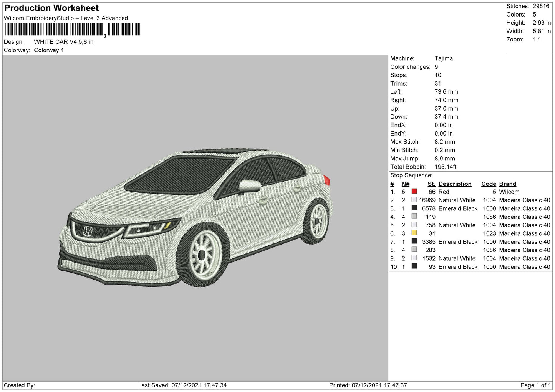
Task: Click the 'Description' column header
Action: pyautogui.click(x=455, y=184)
